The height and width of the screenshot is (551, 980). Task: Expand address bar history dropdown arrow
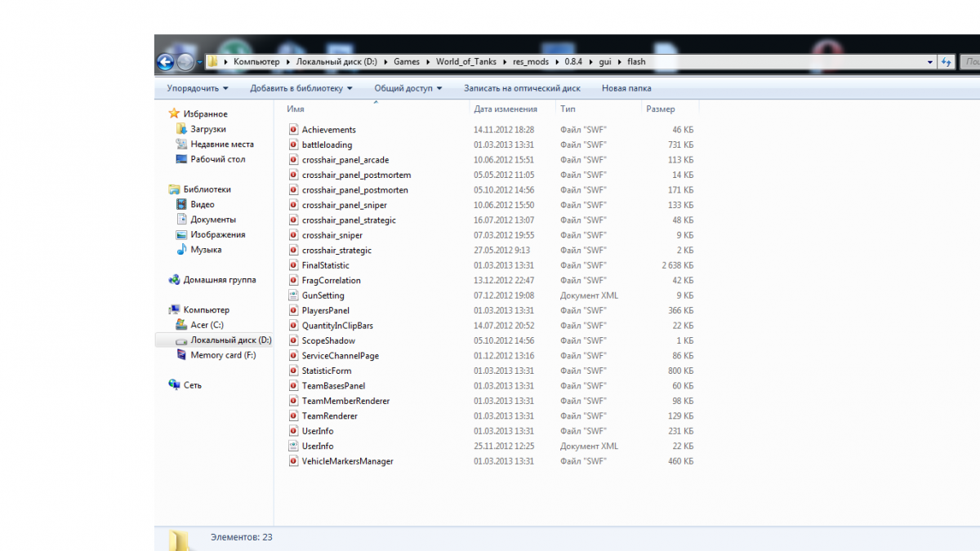[930, 62]
